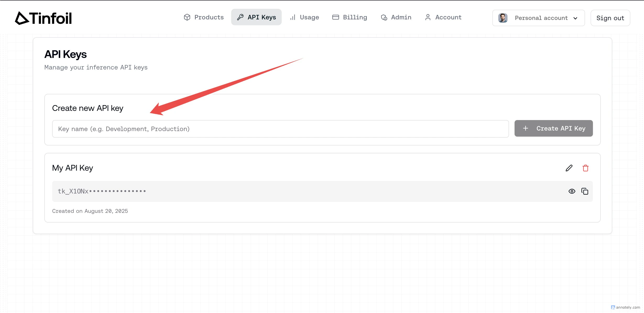Viewport: 644px width, 313px height.
Task: Click the profile avatar thumbnail
Action: (503, 18)
